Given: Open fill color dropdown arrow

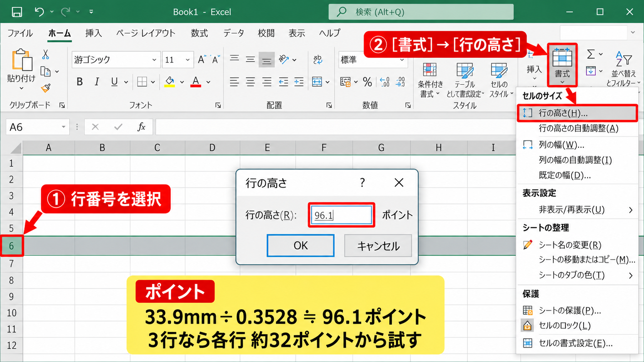Looking at the screenshot, I should (182, 82).
